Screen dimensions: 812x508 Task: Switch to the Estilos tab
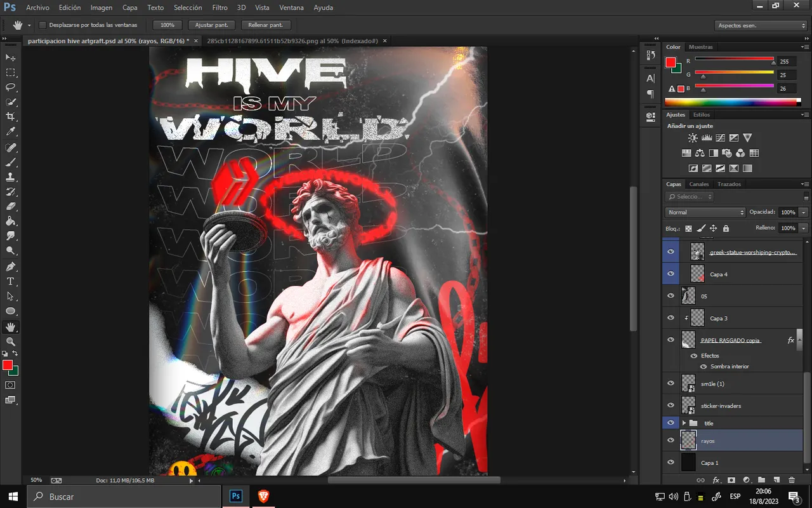coord(702,115)
